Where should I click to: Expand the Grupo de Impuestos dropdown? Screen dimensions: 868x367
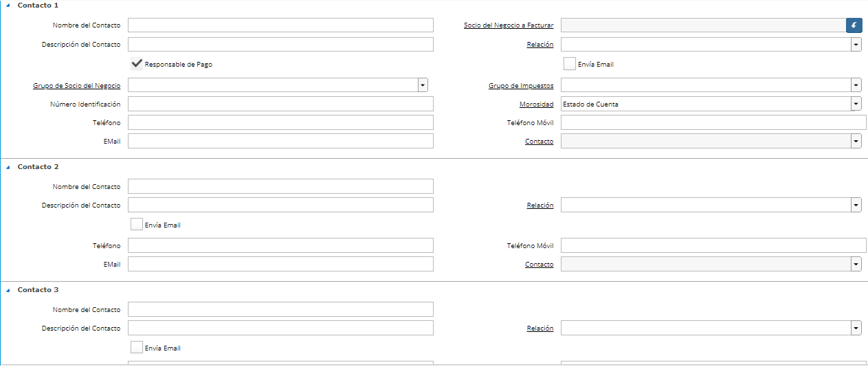856,85
